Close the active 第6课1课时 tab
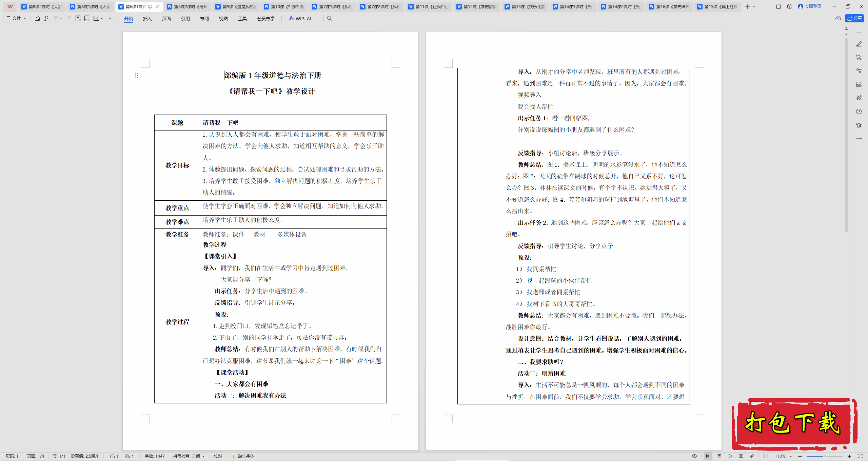Screen dimensions: 868x461 coord(157,7)
